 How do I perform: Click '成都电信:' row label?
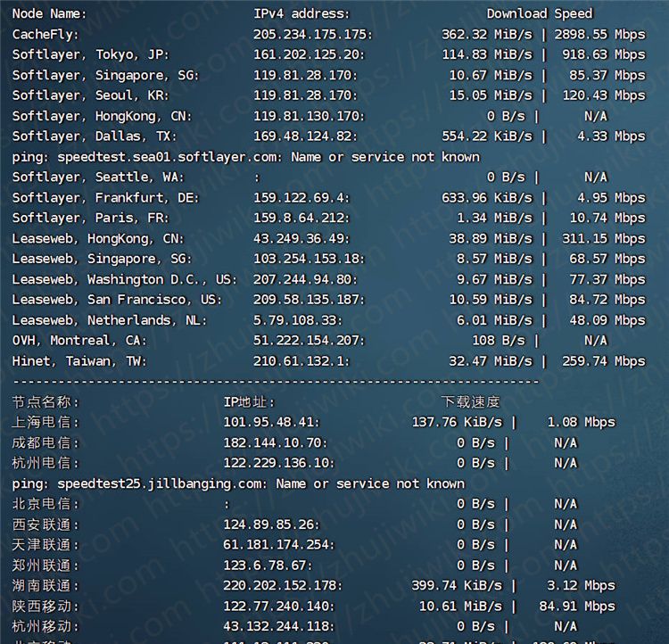pyautogui.click(x=45, y=442)
